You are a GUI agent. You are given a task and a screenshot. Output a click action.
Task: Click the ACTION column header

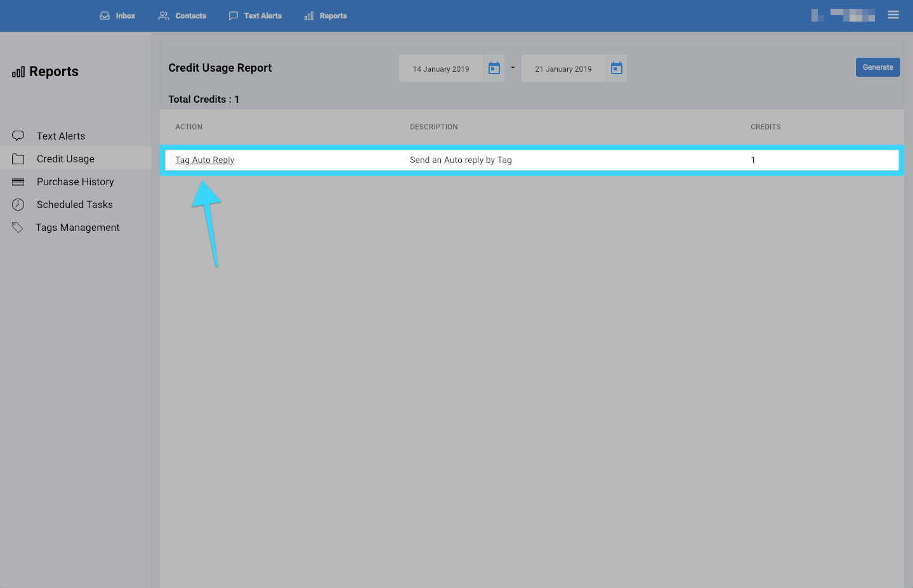[x=189, y=127]
